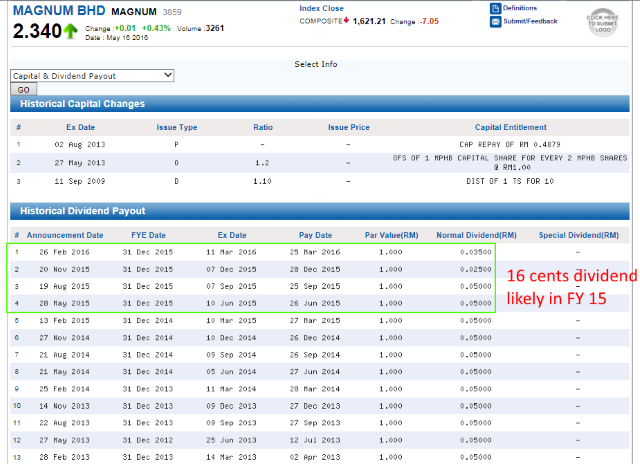Click ex date 02 Aug 2013

(80, 144)
